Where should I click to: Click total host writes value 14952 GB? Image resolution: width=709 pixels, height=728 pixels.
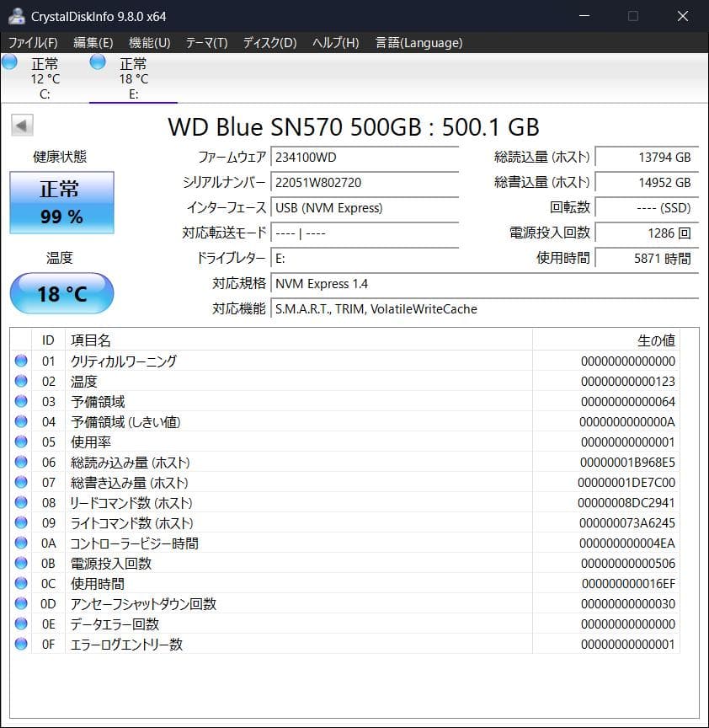(647, 183)
